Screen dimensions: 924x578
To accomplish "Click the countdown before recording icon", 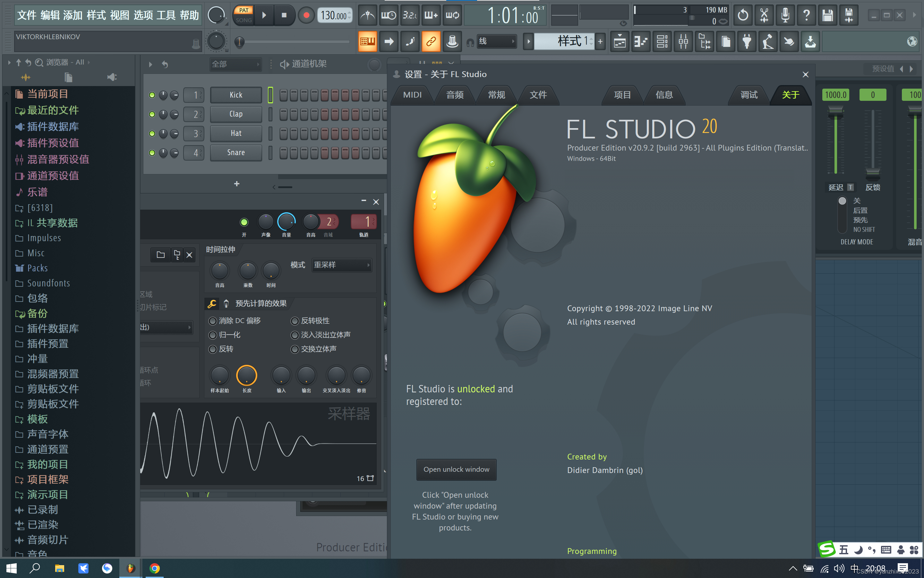I will (x=410, y=15).
